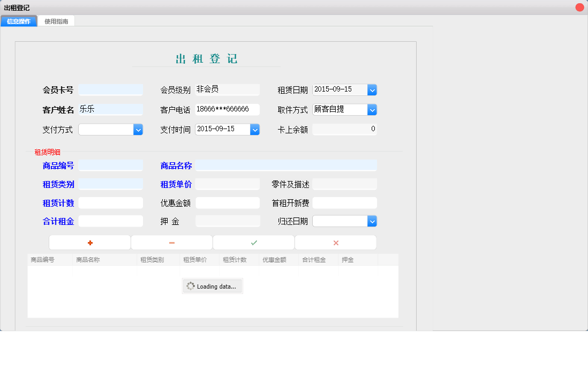
Task: Open the 租赁日期 date dropdown
Action: 372,89
